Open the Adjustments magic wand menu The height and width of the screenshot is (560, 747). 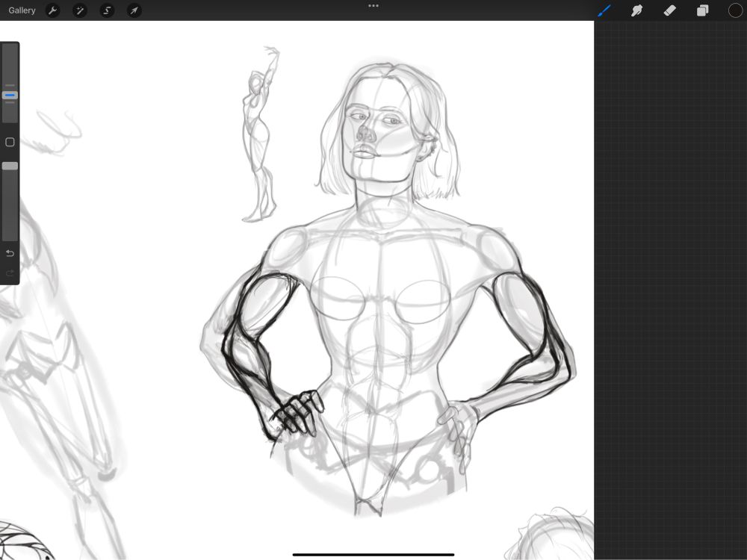click(79, 10)
